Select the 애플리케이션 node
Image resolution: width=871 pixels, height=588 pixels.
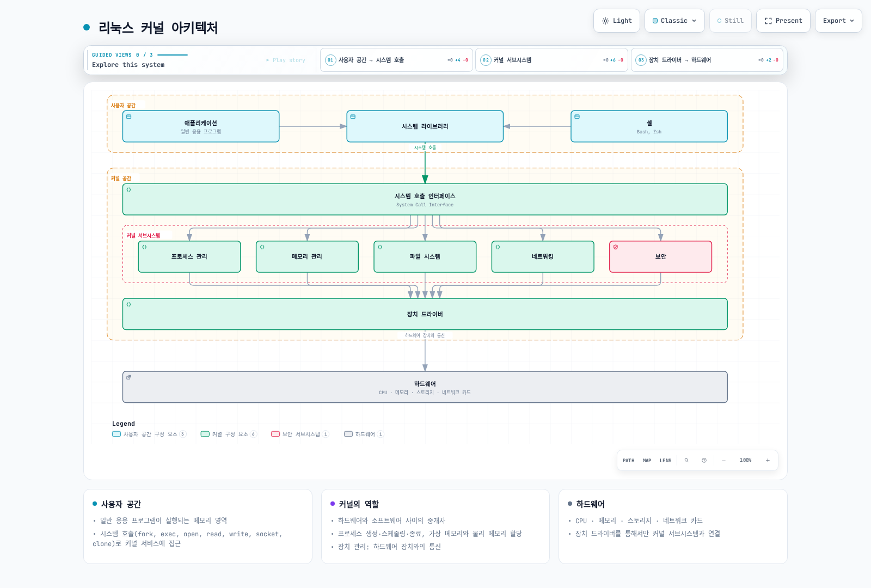201,126
